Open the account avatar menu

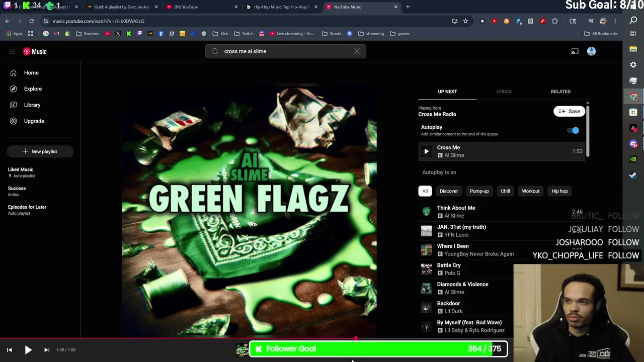click(x=591, y=51)
